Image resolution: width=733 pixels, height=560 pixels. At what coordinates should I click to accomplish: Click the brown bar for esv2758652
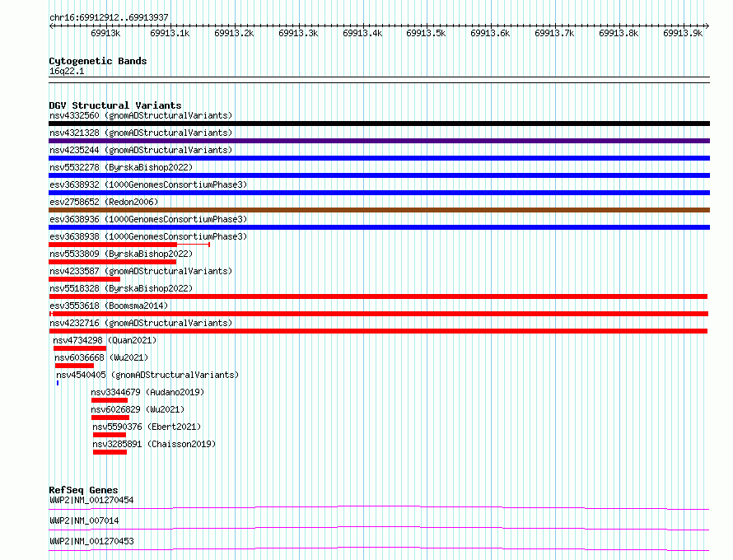pos(379,210)
